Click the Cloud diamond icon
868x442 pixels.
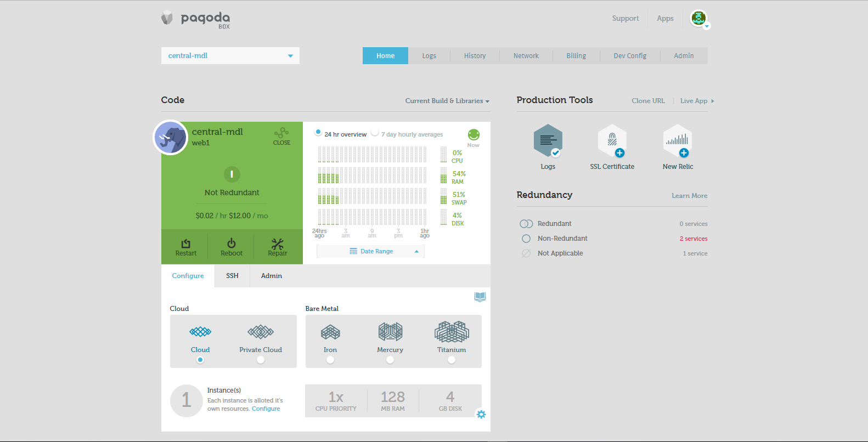point(200,332)
